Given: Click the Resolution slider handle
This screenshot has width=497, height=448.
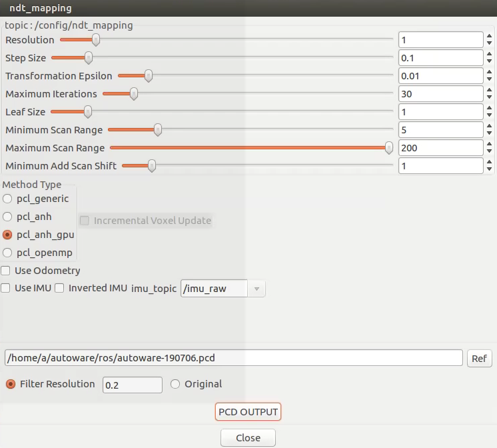Looking at the screenshot, I should 96,39.
